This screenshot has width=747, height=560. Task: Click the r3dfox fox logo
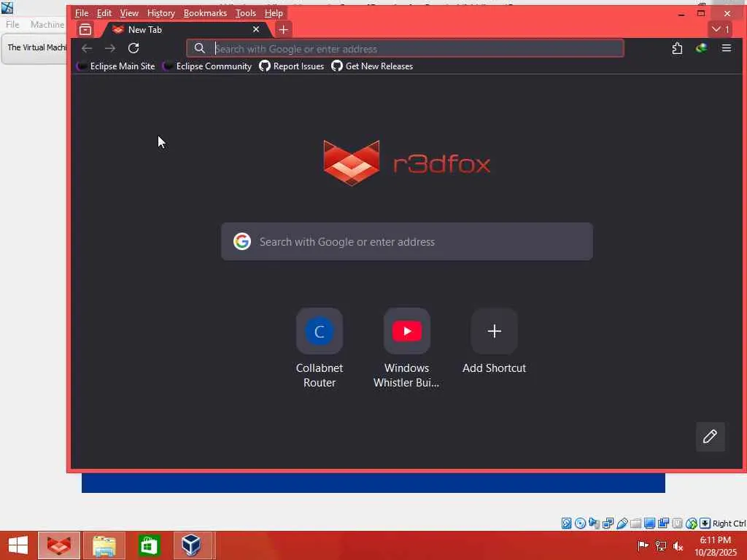352,163
